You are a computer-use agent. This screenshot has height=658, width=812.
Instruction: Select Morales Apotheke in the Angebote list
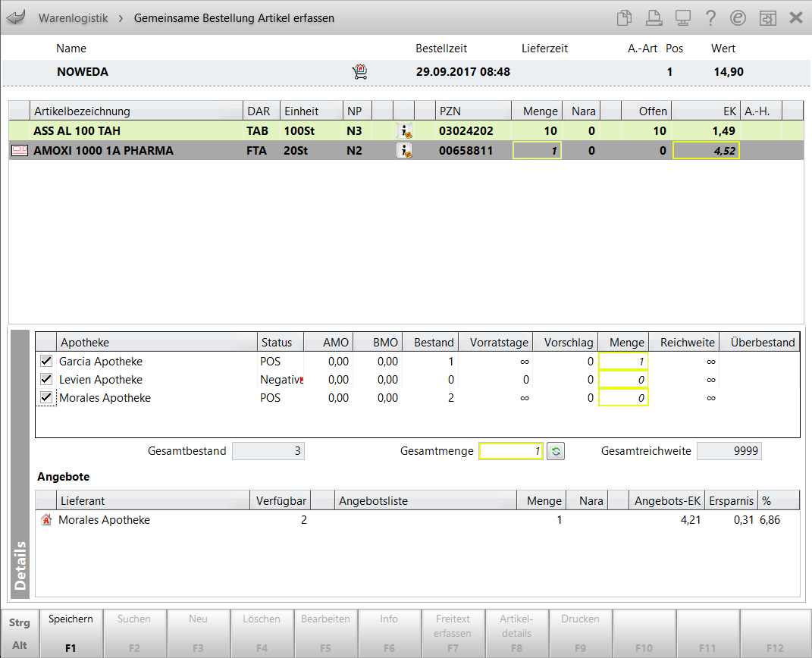tap(104, 520)
